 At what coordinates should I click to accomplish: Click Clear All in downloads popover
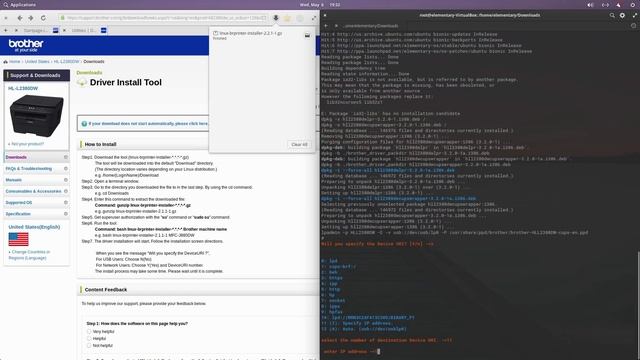coord(299,144)
